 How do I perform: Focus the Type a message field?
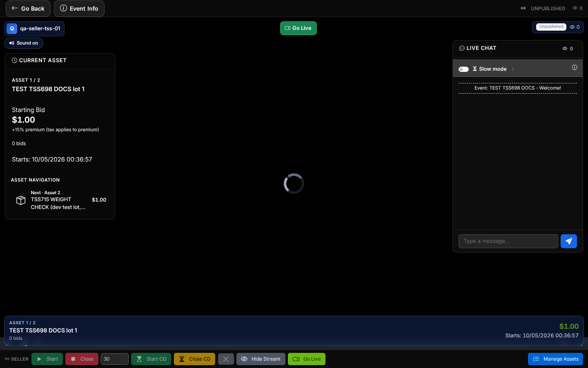508,241
